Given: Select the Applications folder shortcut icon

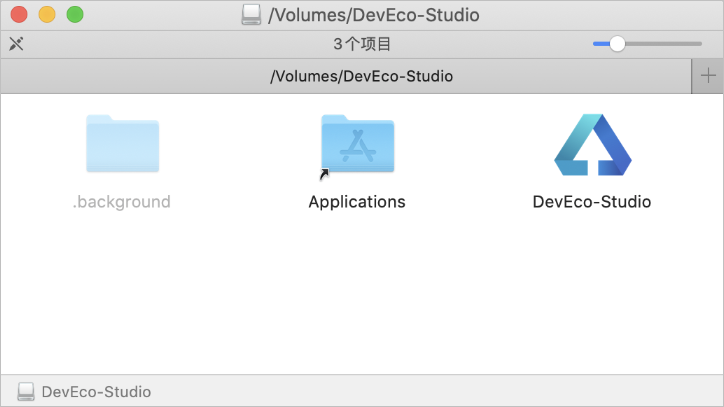Looking at the screenshot, I should pyautogui.click(x=357, y=144).
